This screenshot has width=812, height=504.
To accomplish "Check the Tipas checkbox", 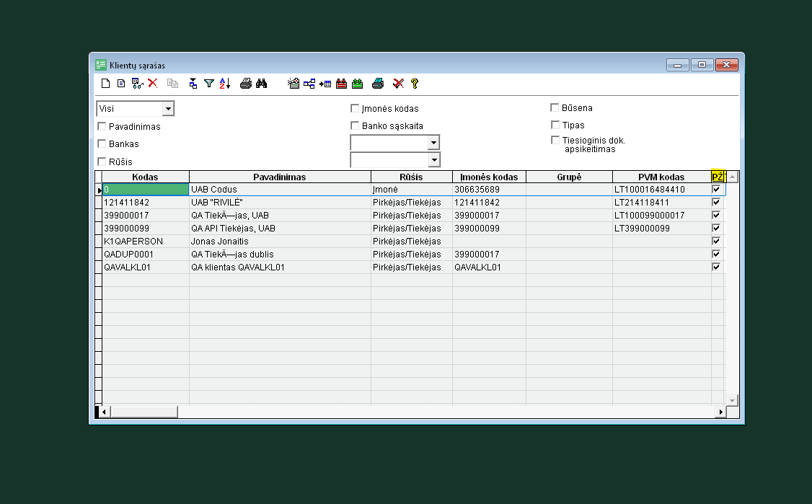I will tap(555, 125).
